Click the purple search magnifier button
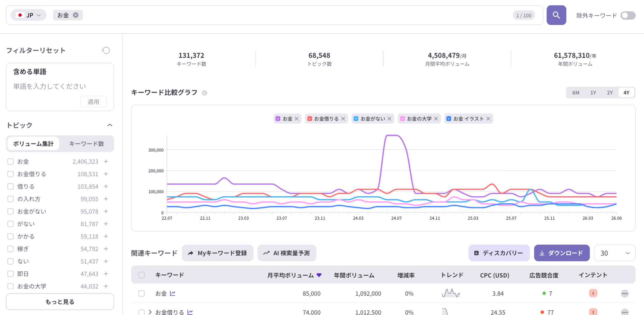The image size is (644, 315). pos(556,15)
